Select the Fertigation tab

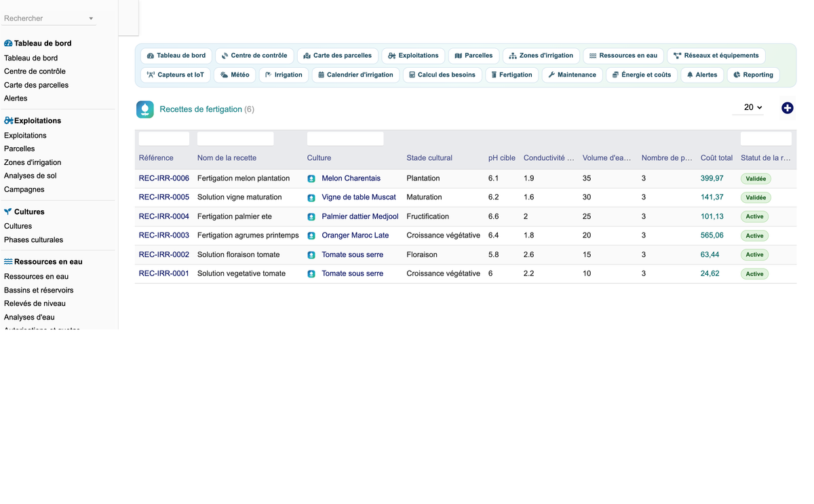(x=512, y=75)
